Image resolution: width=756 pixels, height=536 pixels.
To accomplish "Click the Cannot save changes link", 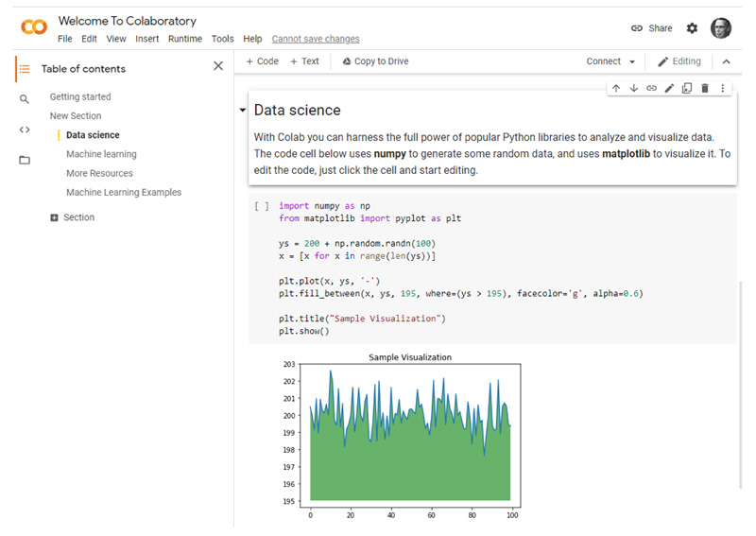I will pos(316,39).
